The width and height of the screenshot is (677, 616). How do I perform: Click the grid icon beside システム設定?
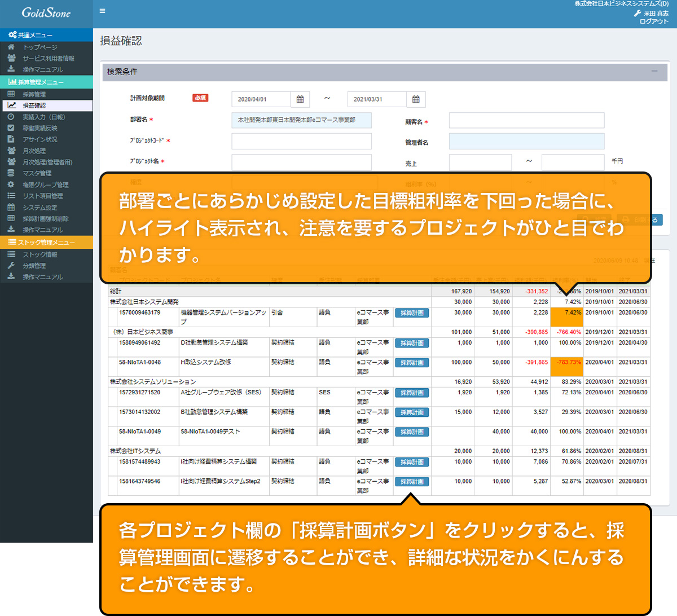coord(11,207)
